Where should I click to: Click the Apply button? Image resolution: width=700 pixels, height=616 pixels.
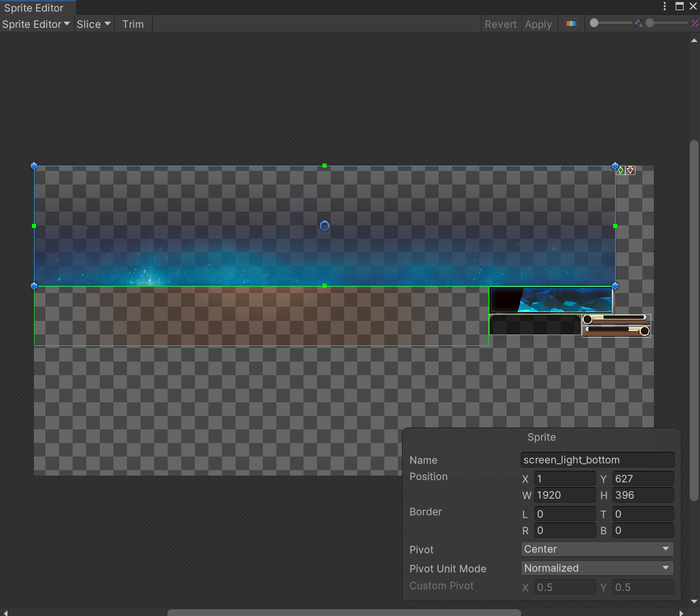click(x=538, y=24)
